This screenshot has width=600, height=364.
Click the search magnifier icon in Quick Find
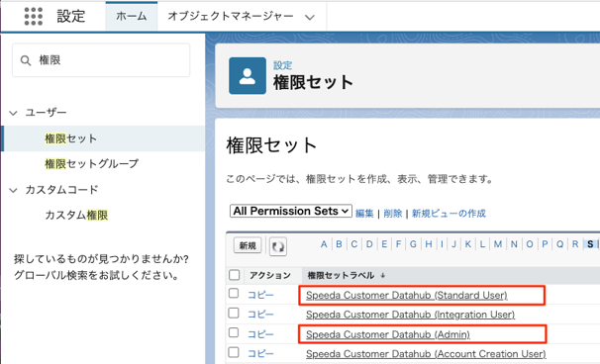(26, 60)
